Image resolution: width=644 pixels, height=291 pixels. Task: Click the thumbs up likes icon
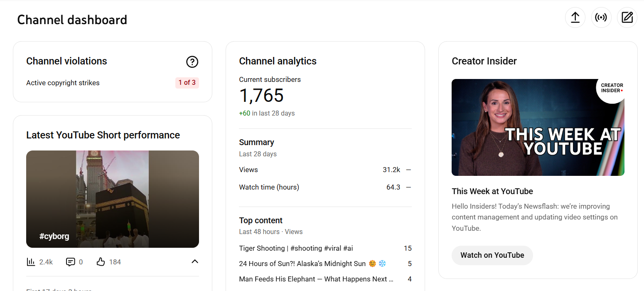101,262
